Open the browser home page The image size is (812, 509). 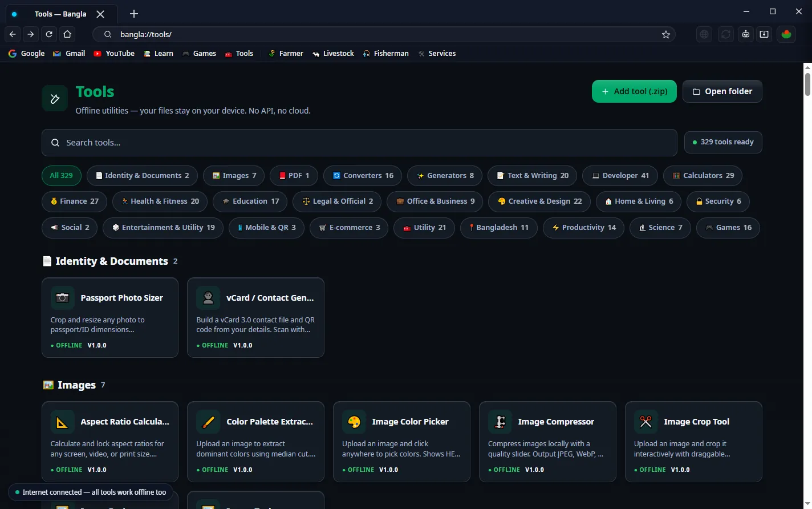(x=67, y=34)
